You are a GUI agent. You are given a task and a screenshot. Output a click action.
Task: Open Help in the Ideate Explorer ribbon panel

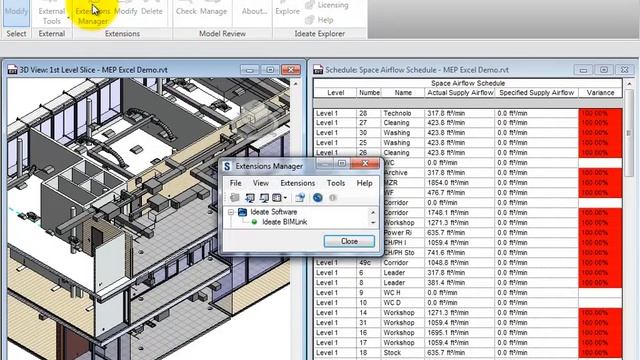[x=320, y=20]
